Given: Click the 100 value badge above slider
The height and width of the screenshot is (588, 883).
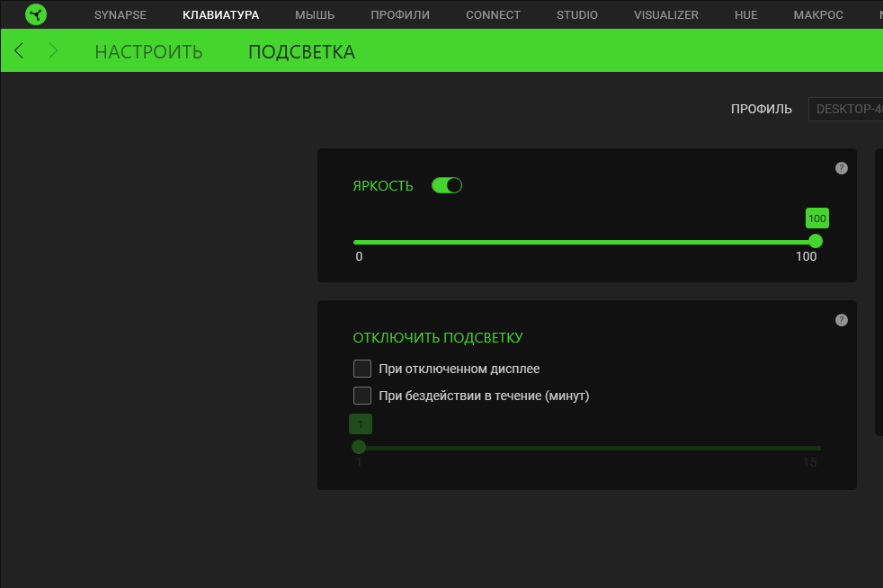Looking at the screenshot, I should click(x=817, y=218).
